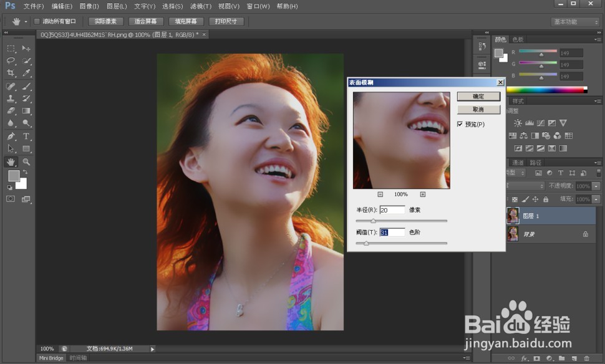Switch to the 色板 tab
This screenshot has width=605, height=364.
[x=518, y=39]
